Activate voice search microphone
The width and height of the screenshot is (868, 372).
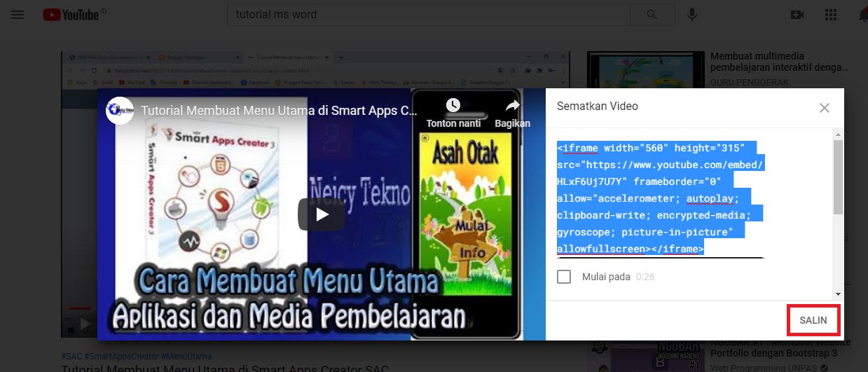tap(692, 14)
